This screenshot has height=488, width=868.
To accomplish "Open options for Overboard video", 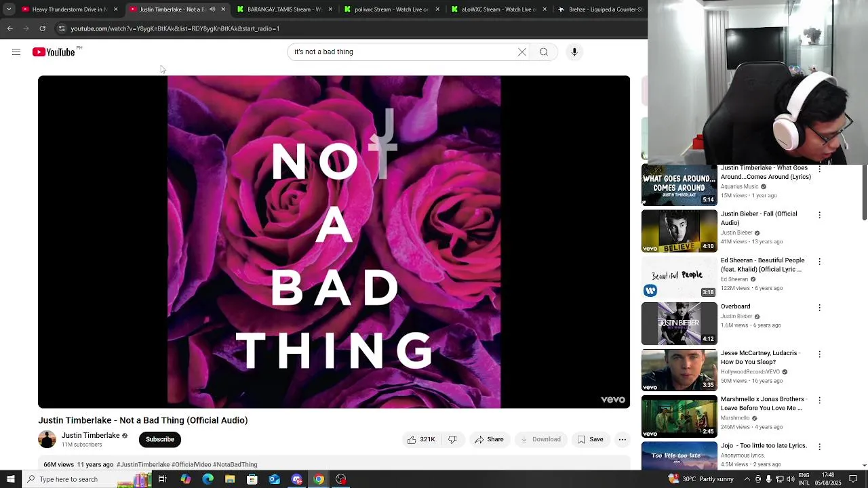I will click(x=819, y=308).
